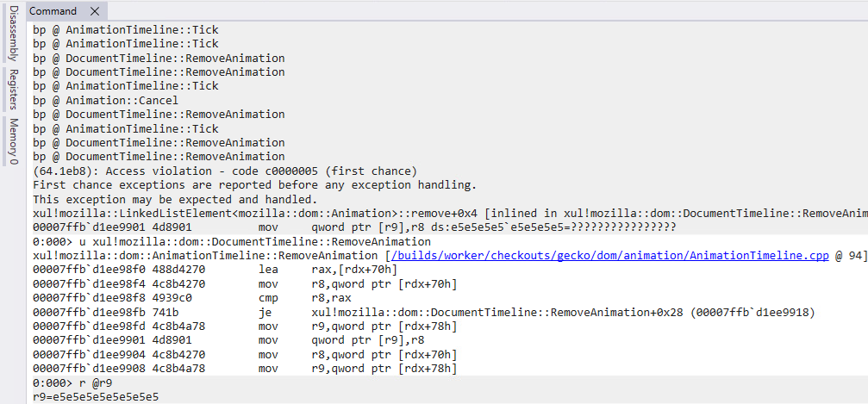Click address 00007ffb`d1ee9904 disassembly line
The image size is (868, 404).
click(245, 354)
